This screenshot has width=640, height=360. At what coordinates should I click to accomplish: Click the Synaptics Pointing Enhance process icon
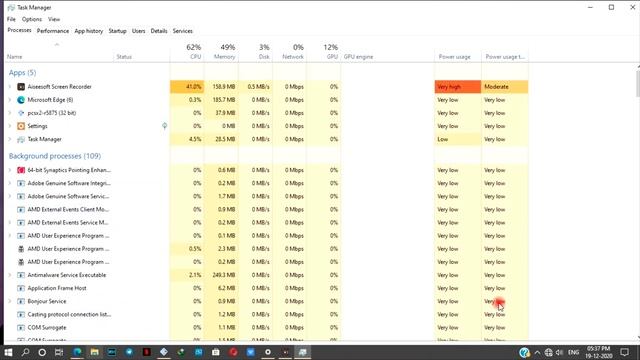point(21,170)
